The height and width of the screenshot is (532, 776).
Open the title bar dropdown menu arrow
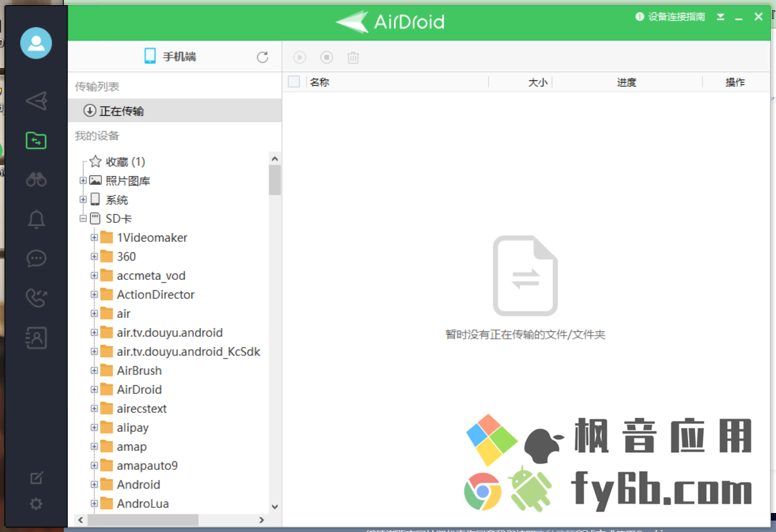coord(721,17)
